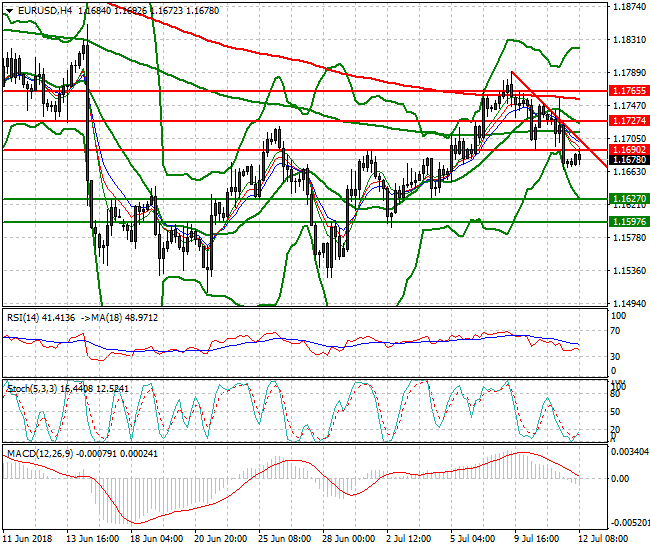
Task: Click the EURUSD,H4 chart title
Action: [45, 11]
